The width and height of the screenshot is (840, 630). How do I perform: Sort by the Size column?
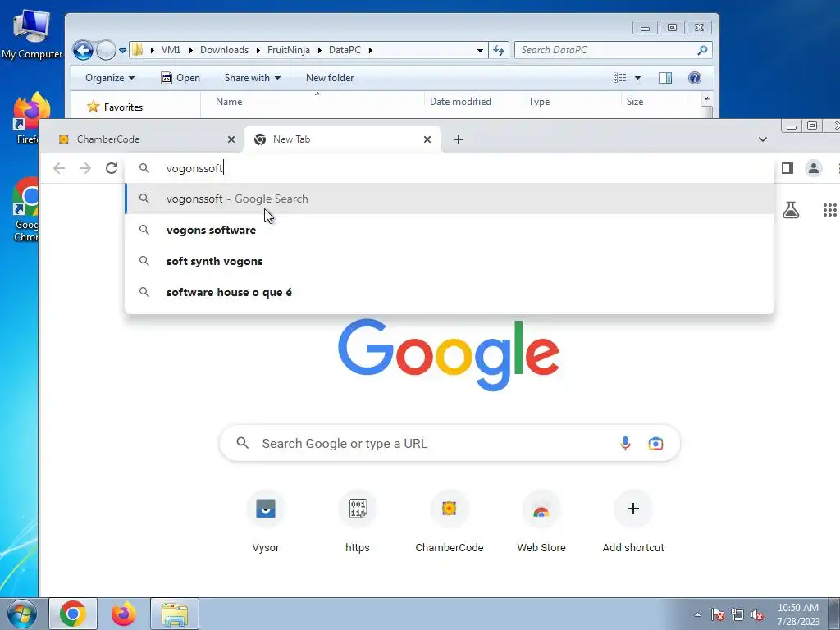click(x=654, y=101)
